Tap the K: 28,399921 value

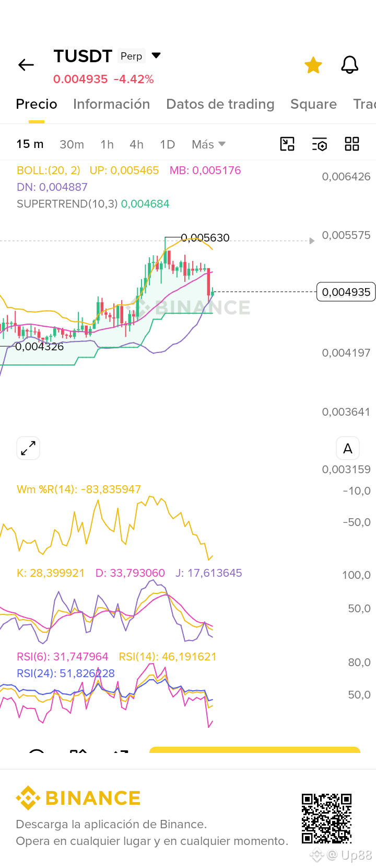[51, 573]
